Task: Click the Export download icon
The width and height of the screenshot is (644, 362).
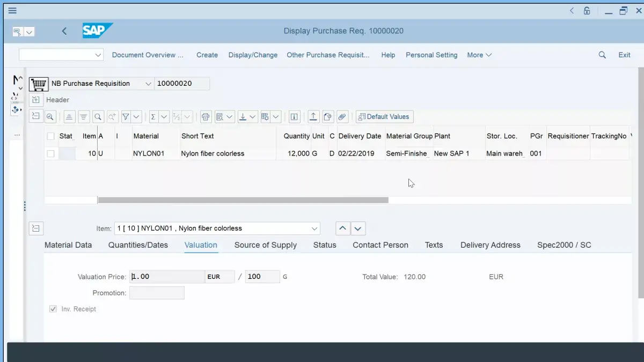Action: [242, 116]
